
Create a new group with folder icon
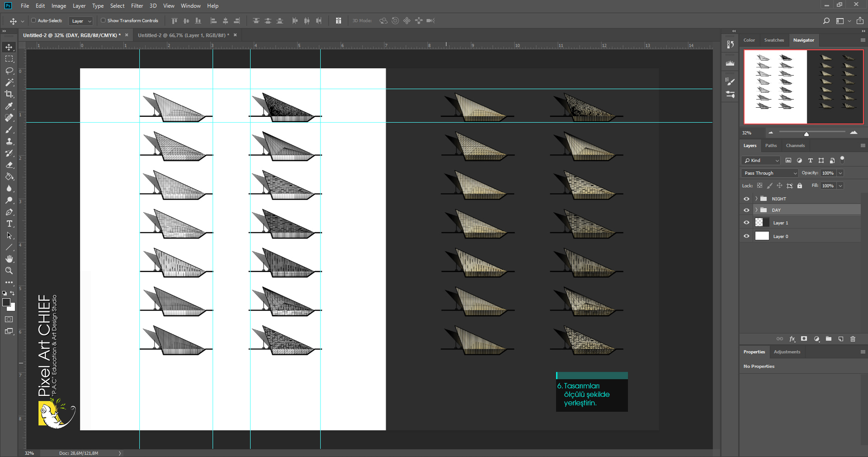(x=828, y=339)
